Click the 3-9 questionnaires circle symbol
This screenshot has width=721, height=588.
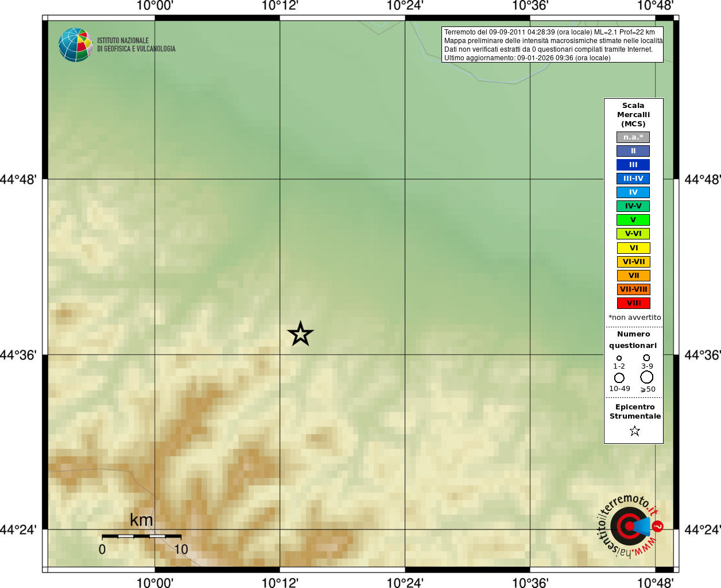coord(646,358)
